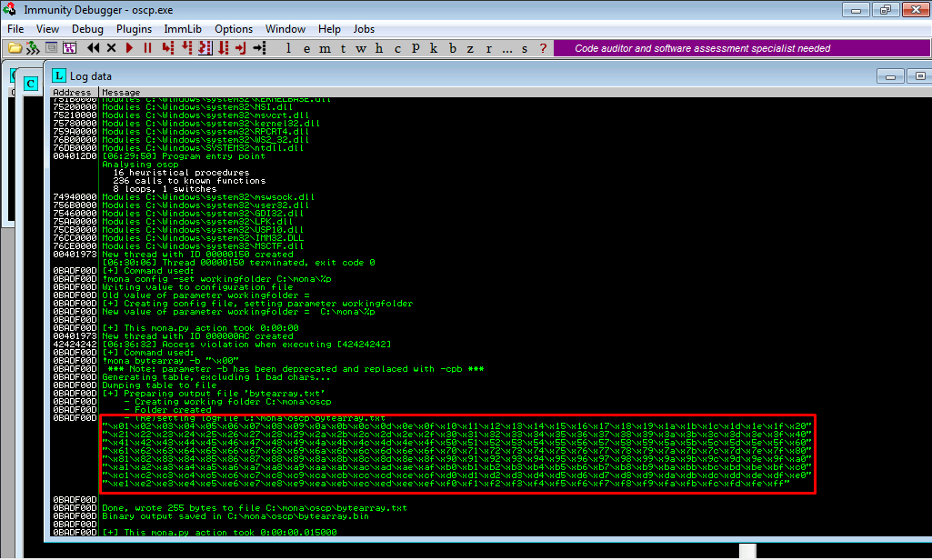
Task: Open the memory map with the 'm' icon
Action: point(324,48)
